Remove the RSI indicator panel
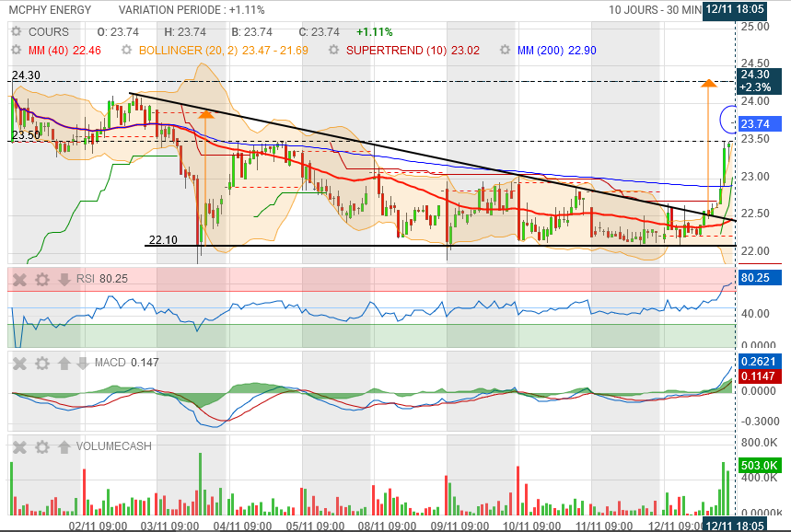Image resolution: width=791 pixels, height=532 pixels. coord(19,280)
